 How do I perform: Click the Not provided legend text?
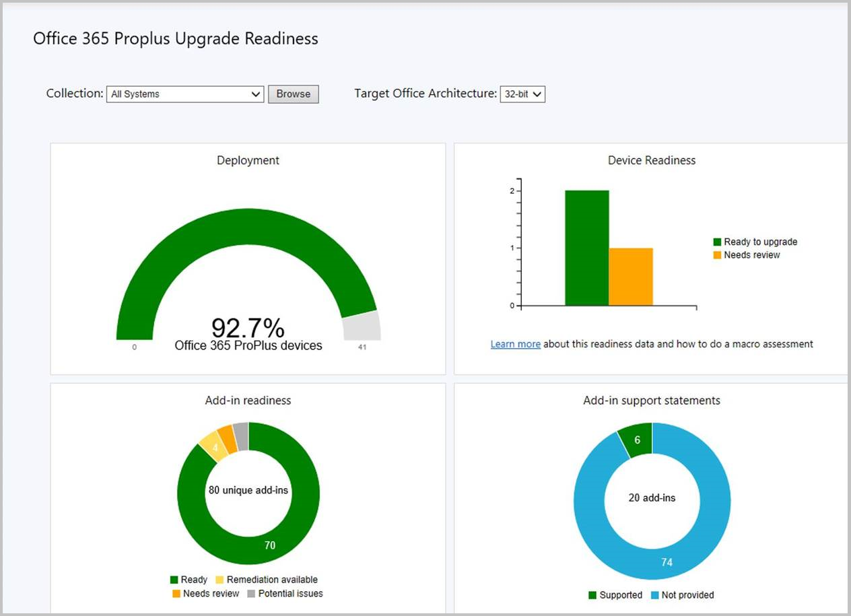click(688, 595)
